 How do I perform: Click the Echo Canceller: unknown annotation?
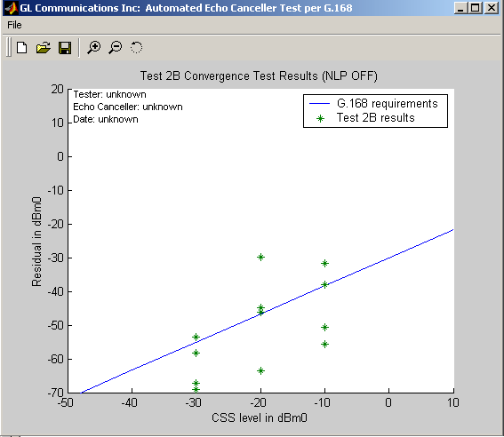point(128,107)
